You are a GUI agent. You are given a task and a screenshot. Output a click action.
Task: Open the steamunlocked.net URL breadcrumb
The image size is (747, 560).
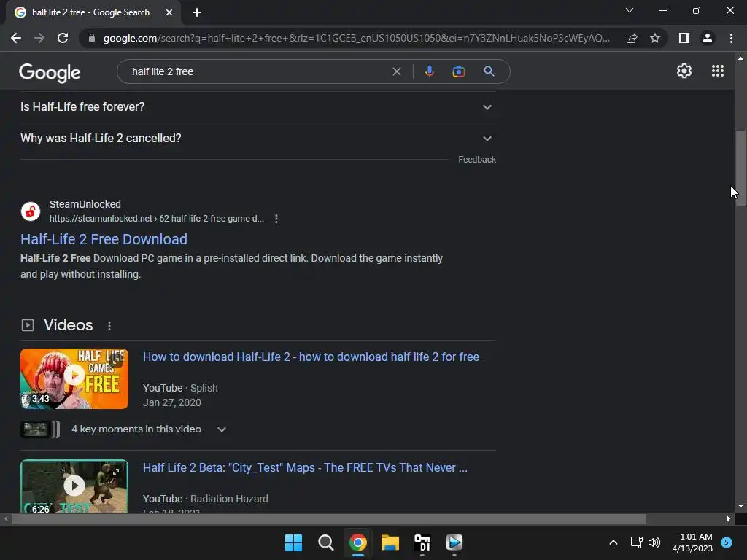coord(157,219)
